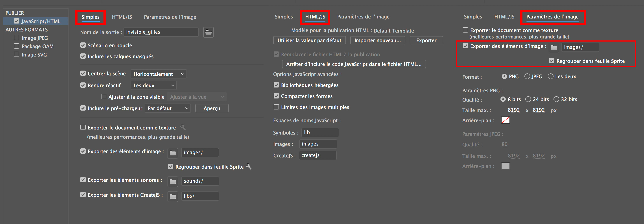
Task: Toggle JavaScript/HTML publish format
Action: (x=17, y=21)
